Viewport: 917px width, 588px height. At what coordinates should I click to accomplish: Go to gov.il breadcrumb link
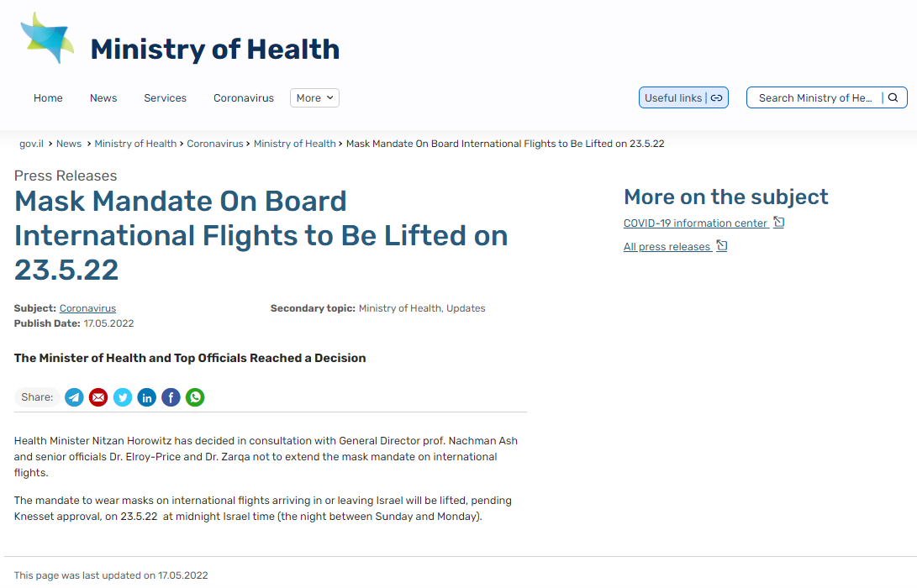pyautogui.click(x=32, y=144)
